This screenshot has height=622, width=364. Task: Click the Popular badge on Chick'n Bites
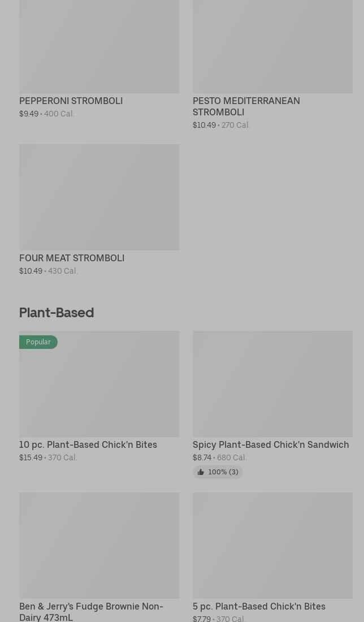[38, 342]
